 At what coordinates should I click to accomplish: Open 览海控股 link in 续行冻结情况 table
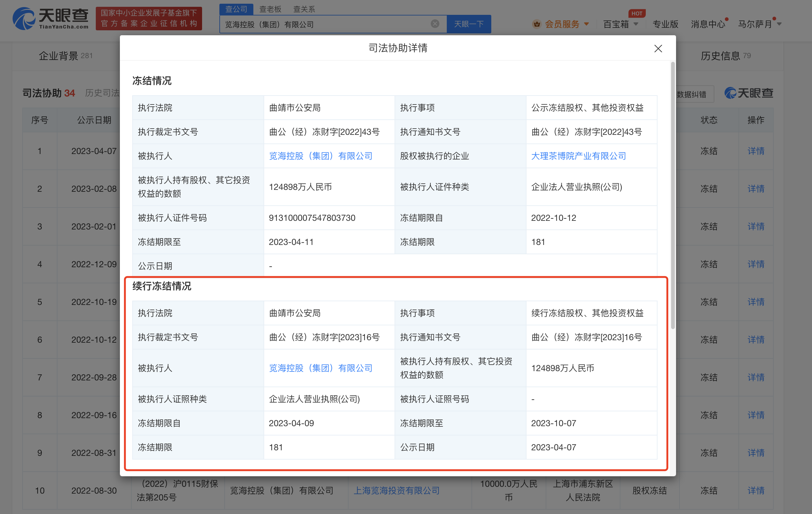click(x=320, y=368)
